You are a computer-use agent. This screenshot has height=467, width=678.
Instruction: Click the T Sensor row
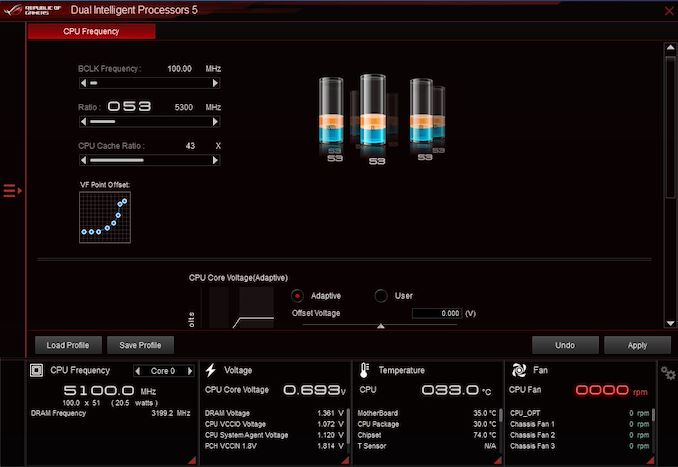(427, 446)
